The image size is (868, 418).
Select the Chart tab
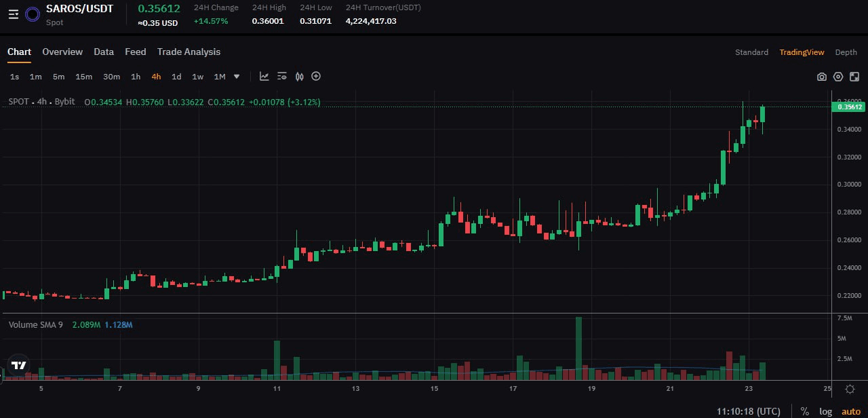pos(19,52)
